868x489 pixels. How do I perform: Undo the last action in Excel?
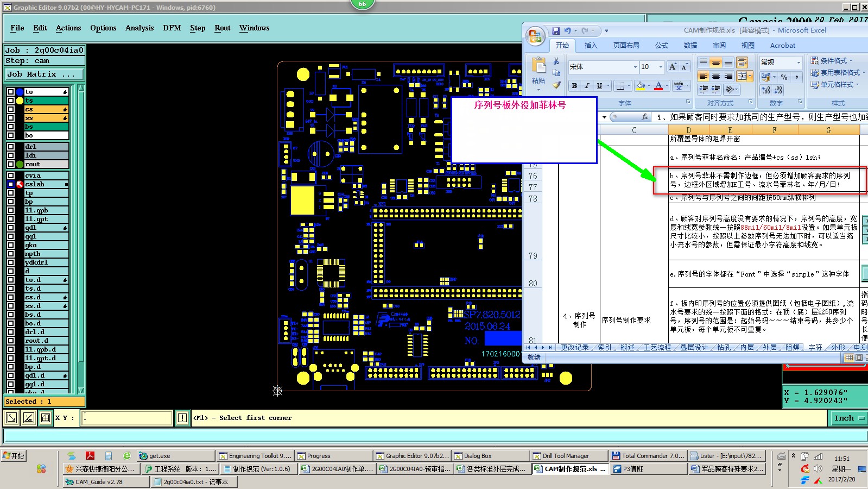click(x=567, y=31)
